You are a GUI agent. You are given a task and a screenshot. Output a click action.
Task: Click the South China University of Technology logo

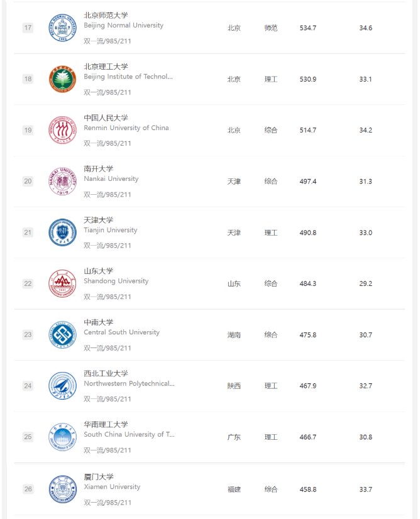[x=62, y=437]
